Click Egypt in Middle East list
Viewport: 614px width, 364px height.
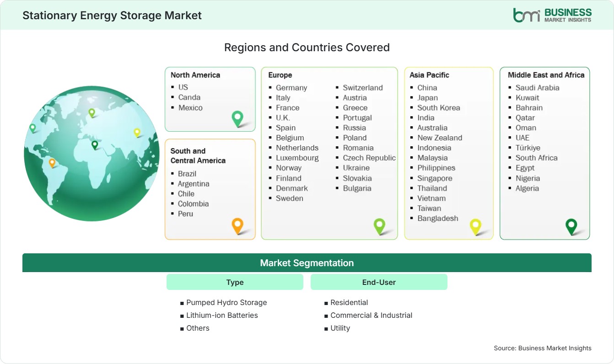click(525, 168)
